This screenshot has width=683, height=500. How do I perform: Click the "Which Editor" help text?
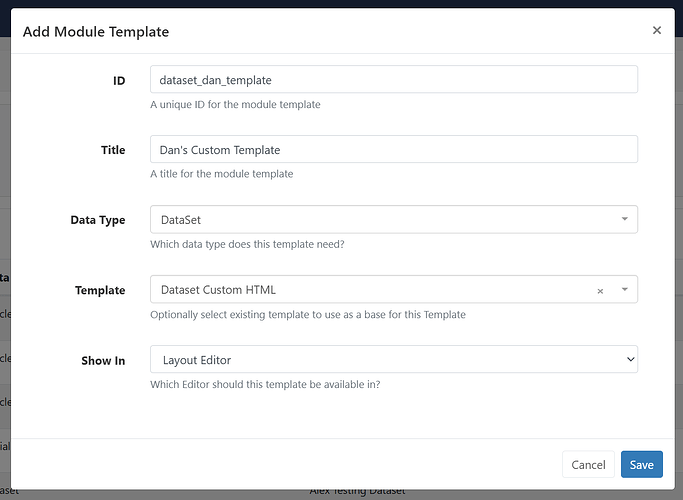coord(265,384)
